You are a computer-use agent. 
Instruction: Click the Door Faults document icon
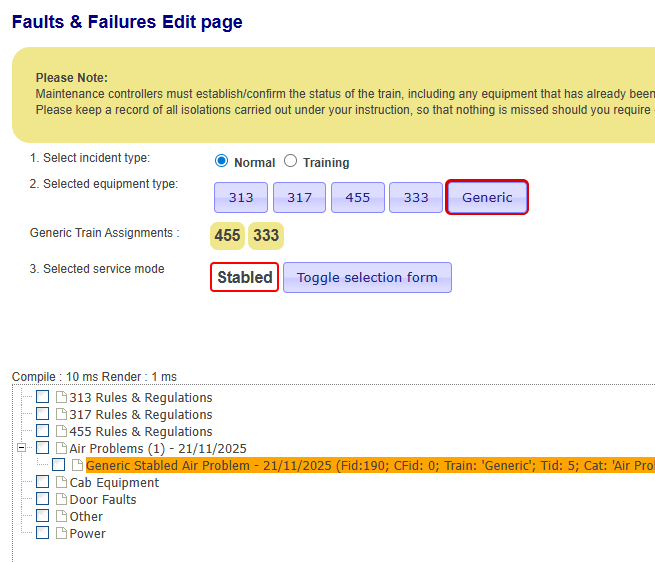(x=61, y=500)
